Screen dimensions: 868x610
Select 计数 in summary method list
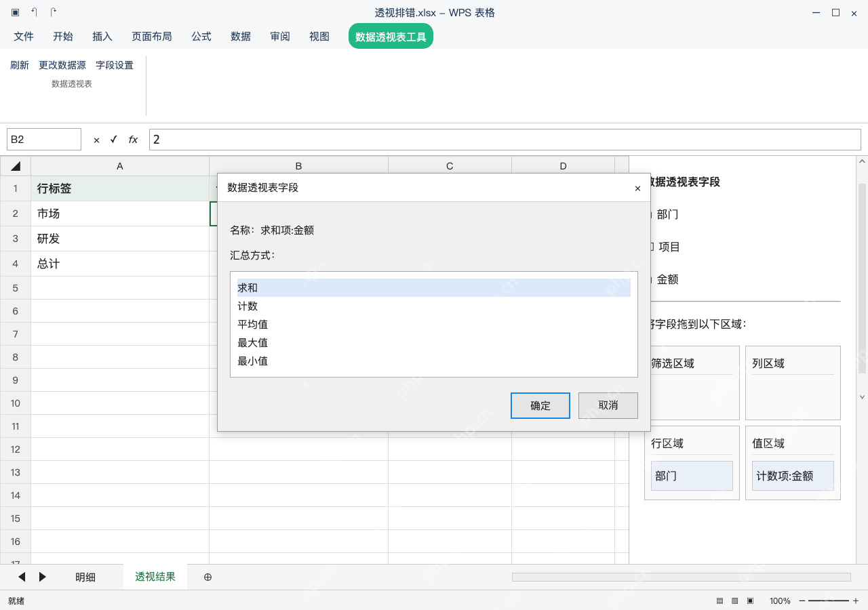click(x=434, y=306)
